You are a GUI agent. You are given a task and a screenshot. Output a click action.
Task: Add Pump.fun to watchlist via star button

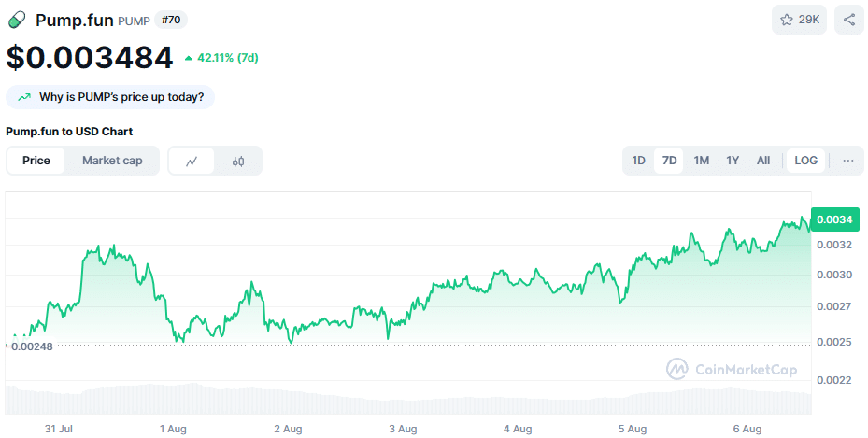[x=799, y=20]
